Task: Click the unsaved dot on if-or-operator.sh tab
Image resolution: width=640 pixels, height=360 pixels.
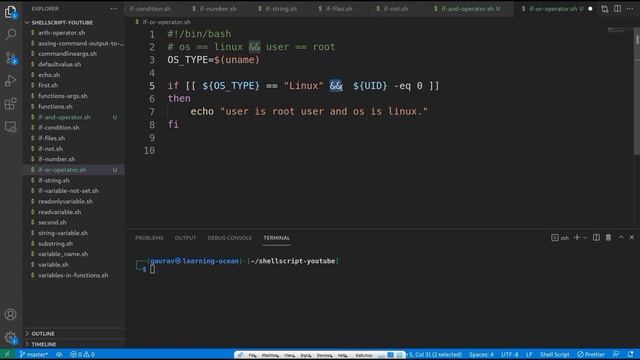Action: [x=590, y=9]
